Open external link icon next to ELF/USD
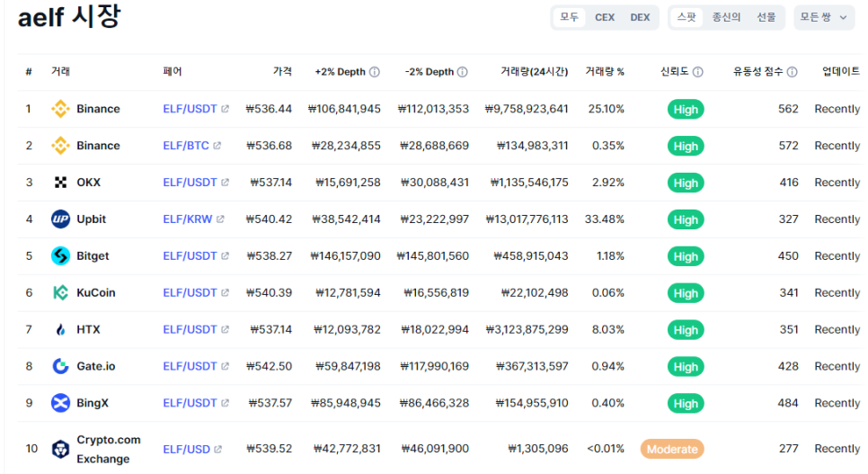The width and height of the screenshot is (868, 474). coord(218,449)
